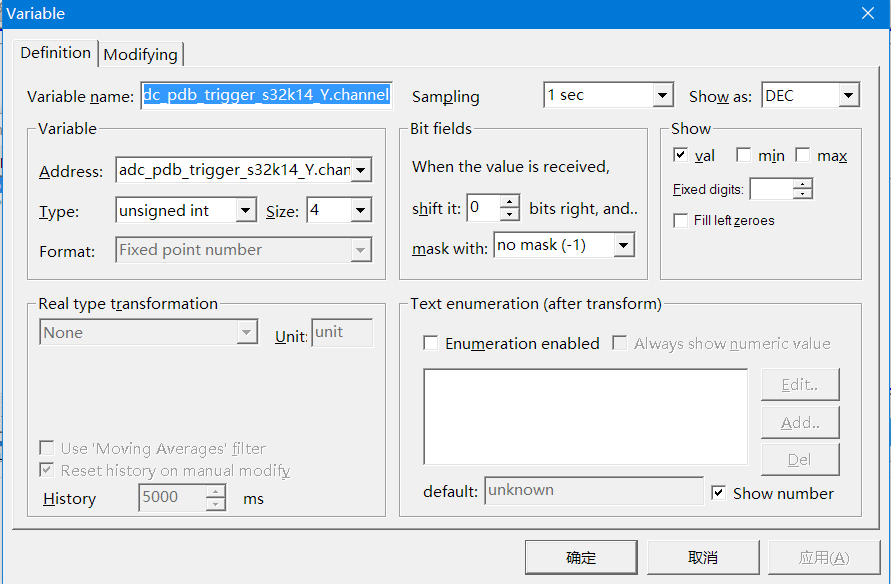Open the 'mask with' dropdown
Viewport: 891px width, 584px height.
pos(624,245)
